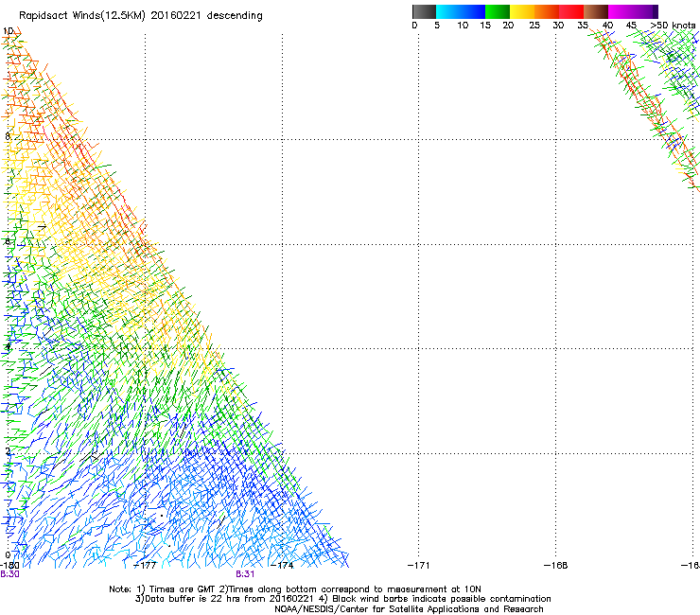Viewport: 700px width, 615px height.
Task: Click the '-168' longitude axis label
Action: 556,566
